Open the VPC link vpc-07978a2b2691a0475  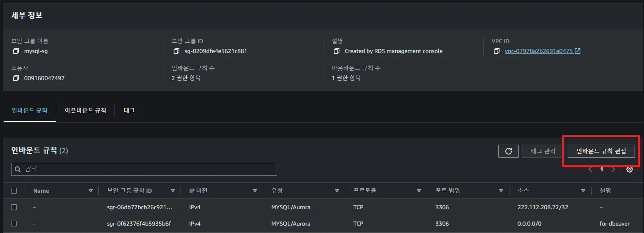coord(539,51)
